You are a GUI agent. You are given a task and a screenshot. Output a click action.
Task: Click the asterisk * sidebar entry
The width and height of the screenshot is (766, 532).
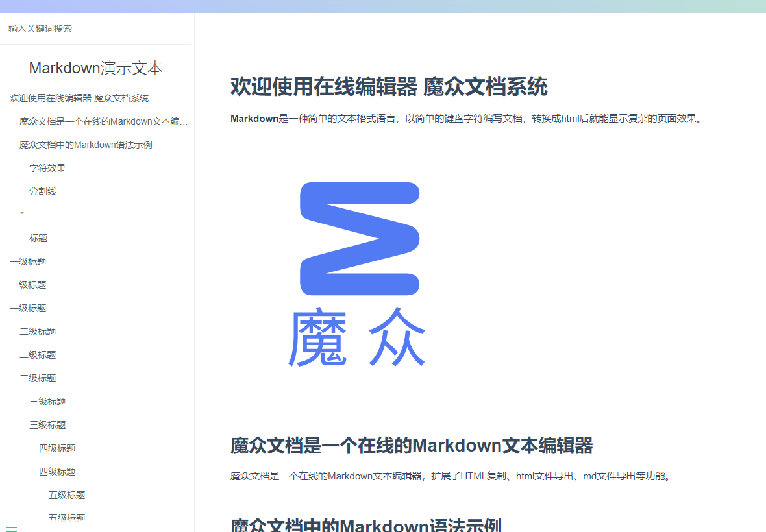pyautogui.click(x=22, y=214)
